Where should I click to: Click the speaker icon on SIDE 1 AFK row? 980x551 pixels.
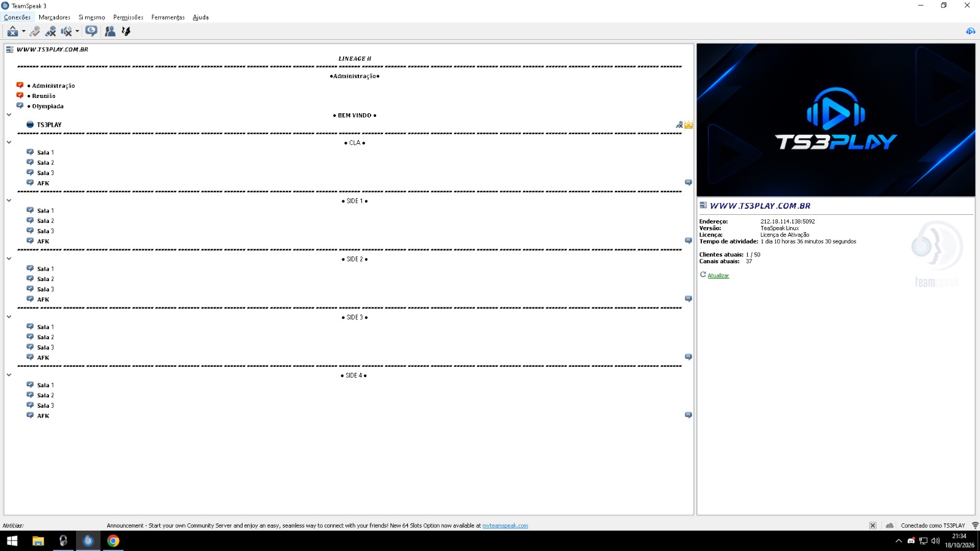click(688, 241)
